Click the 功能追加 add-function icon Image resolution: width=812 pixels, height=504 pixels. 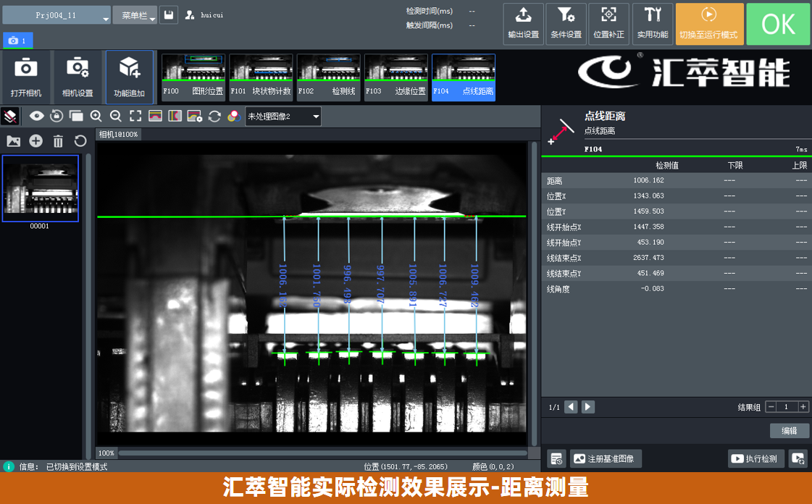(130, 76)
